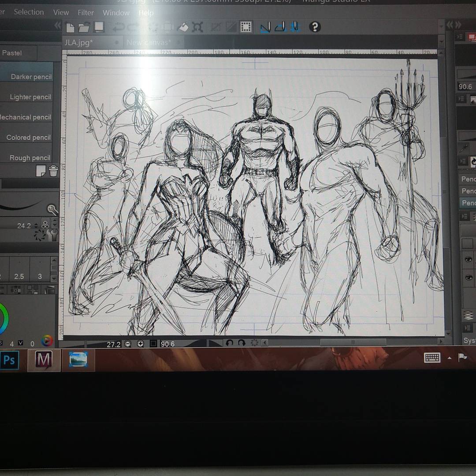This screenshot has width=476, height=476.
Task: Open the Help question mark icon
Action: [314, 27]
